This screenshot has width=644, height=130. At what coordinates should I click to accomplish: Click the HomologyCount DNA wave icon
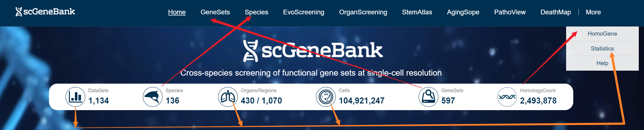[x=507, y=97]
